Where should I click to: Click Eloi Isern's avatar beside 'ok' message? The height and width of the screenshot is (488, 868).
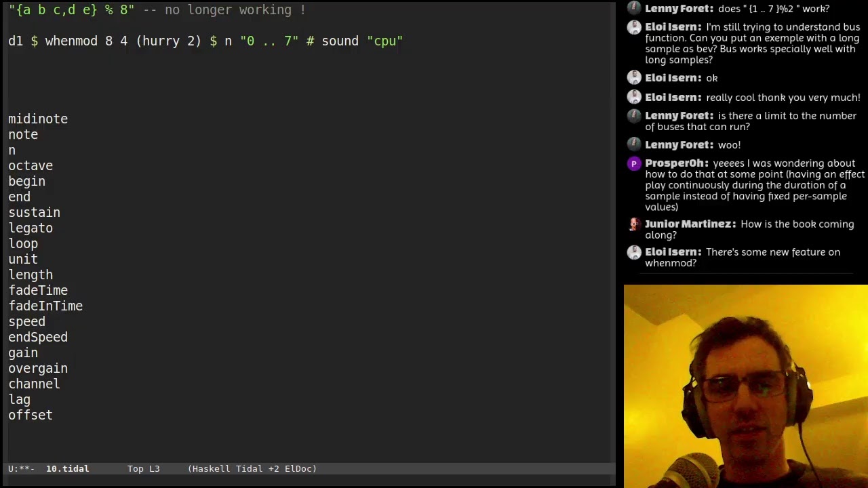click(x=634, y=78)
